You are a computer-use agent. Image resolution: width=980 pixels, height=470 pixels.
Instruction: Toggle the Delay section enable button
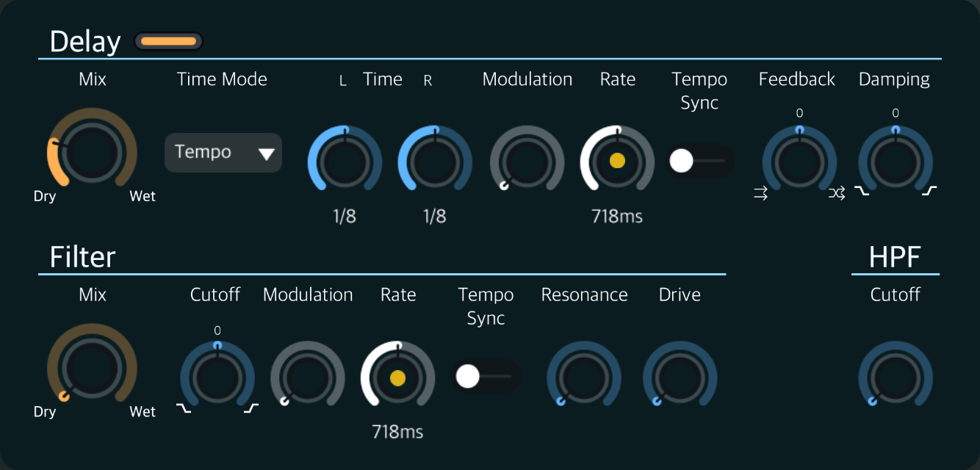168,42
